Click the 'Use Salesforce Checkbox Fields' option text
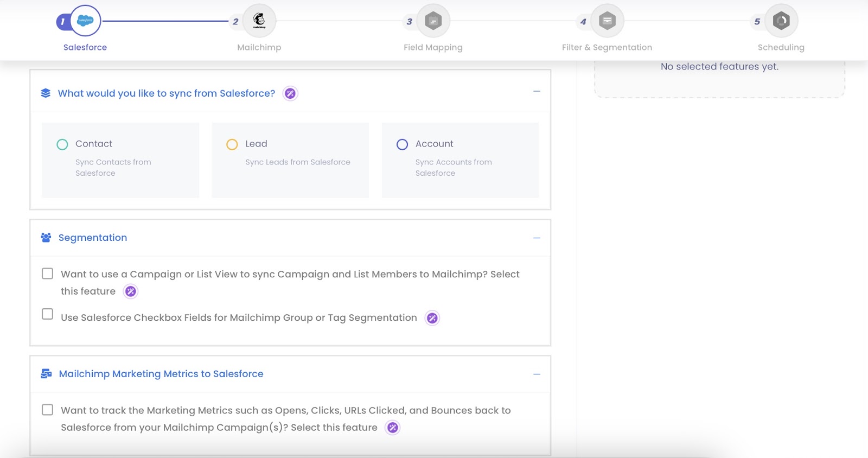This screenshot has height=458, width=868. pyautogui.click(x=239, y=318)
